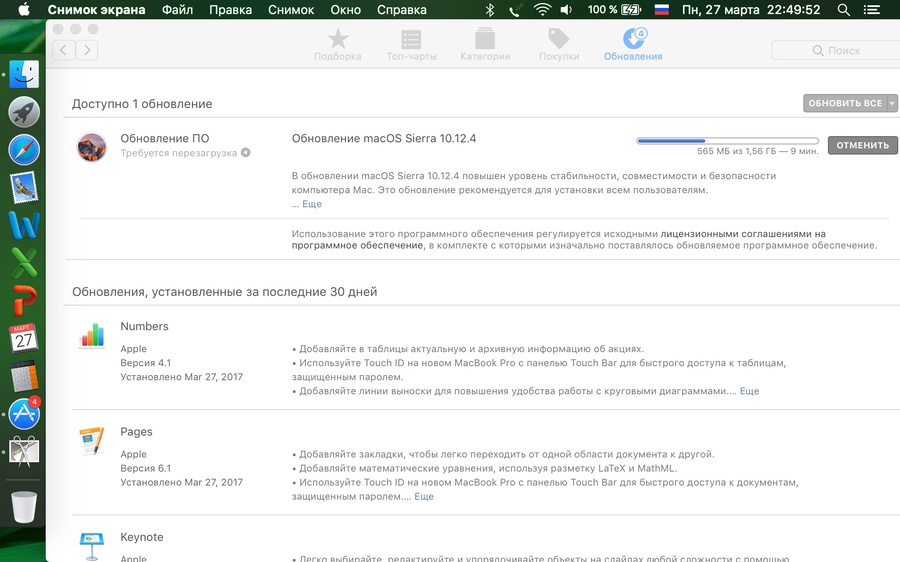This screenshot has width=900, height=562.
Task: Launch Microsoft Excel from the Dock
Action: tap(24, 262)
